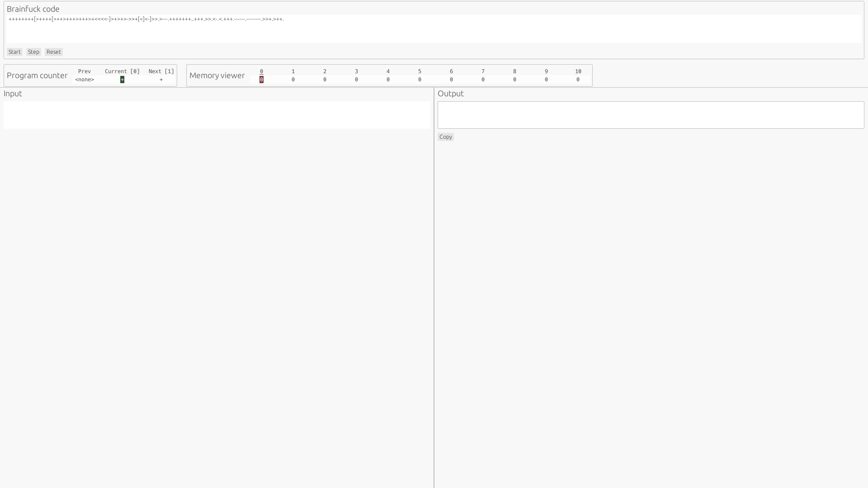Click the Output text box
This screenshot has height=488, width=868.
(x=651, y=115)
